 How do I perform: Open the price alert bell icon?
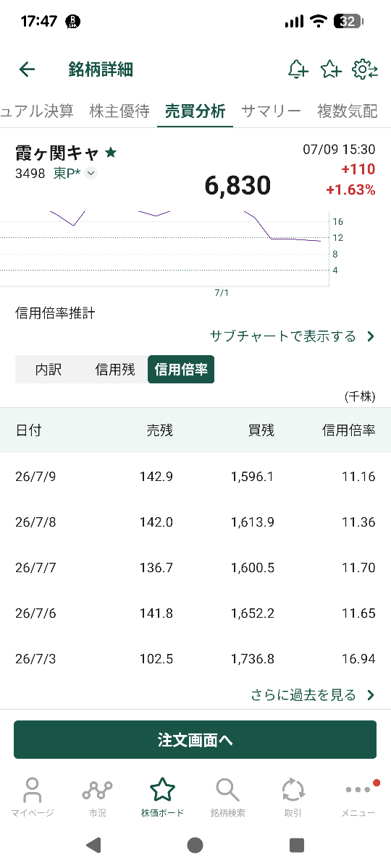pyautogui.click(x=298, y=69)
